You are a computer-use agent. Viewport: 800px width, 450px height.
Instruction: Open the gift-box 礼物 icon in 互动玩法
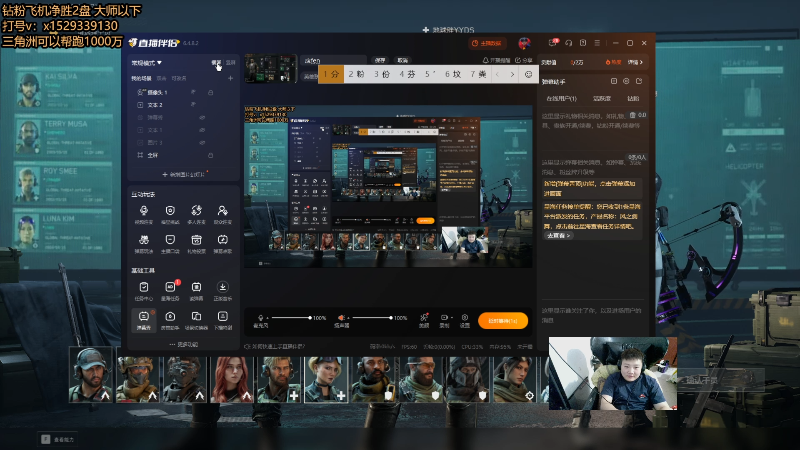point(196,240)
